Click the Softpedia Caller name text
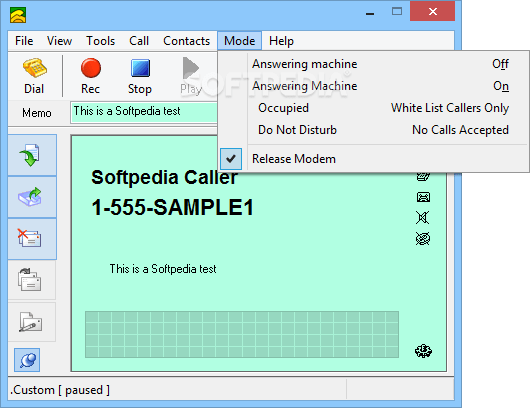530x408 pixels. coord(164,177)
